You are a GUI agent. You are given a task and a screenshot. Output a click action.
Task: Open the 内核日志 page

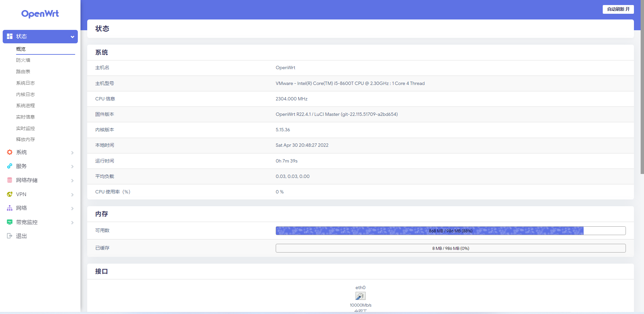25,94
